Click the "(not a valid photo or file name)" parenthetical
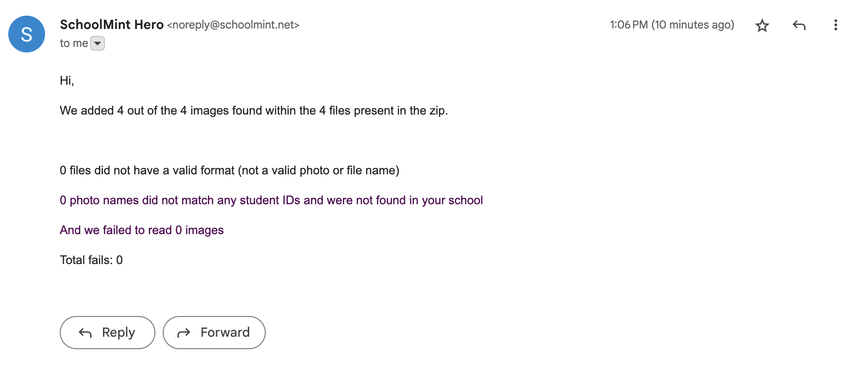This screenshot has width=868, height=368. (x=319, y=171)
